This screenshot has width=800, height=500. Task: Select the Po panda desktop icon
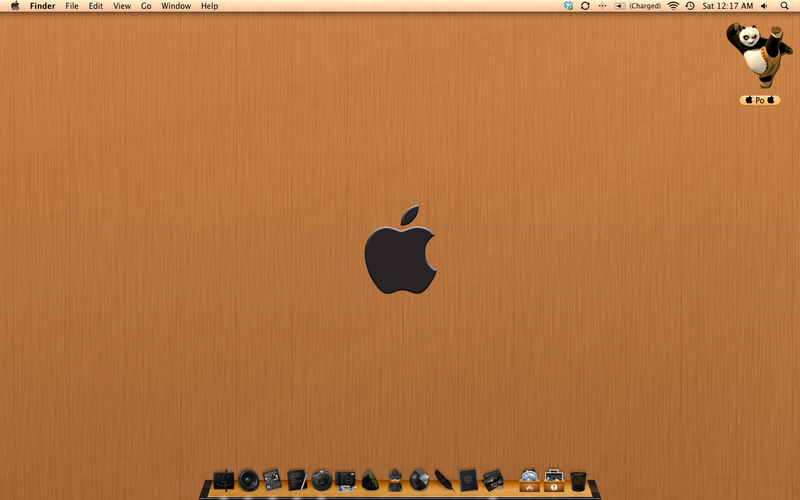click(760, 55)
